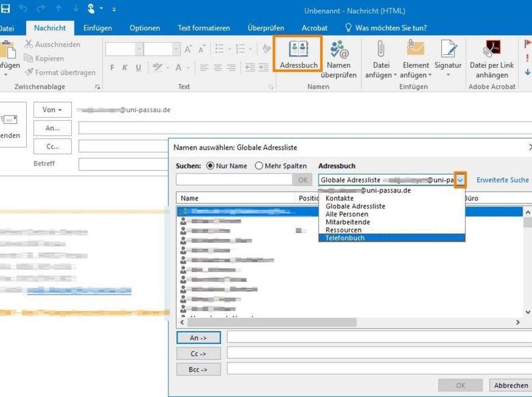This screenshot has height=397, width=532.
Task: Select Mehr Spalten radio button
Action: [259, 166]
